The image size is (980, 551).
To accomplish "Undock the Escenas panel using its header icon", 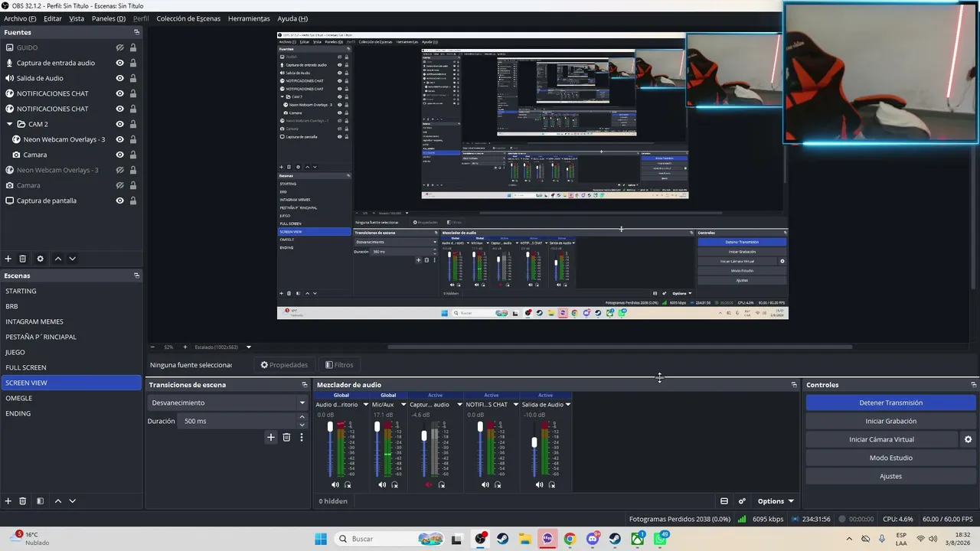I will [x=137, y=275].
